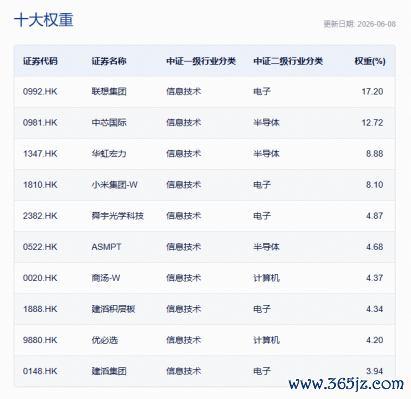The image size is (411, 399).
Task: Click 信息技术 in the 0981.HK row
Action: click(x=184, y=123)
